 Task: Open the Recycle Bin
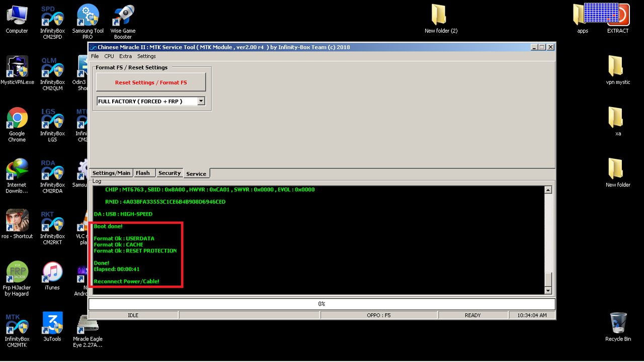point(618,327)
